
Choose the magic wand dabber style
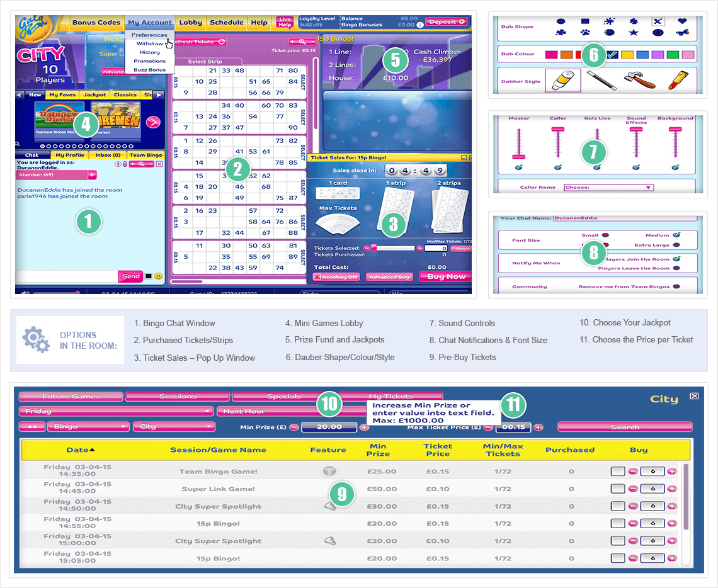pos(601,79)
